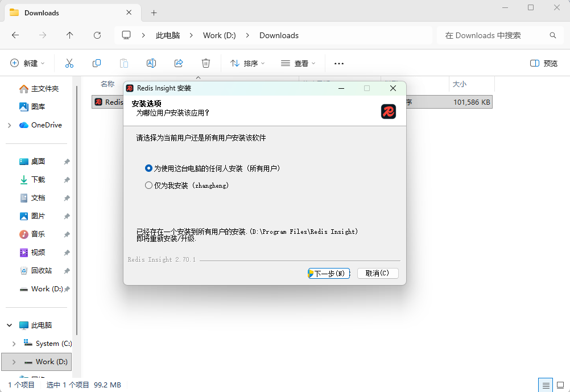Click the 大小 column header
The width and height of the screenshot is (570, 392).
[x=460, y=84]
